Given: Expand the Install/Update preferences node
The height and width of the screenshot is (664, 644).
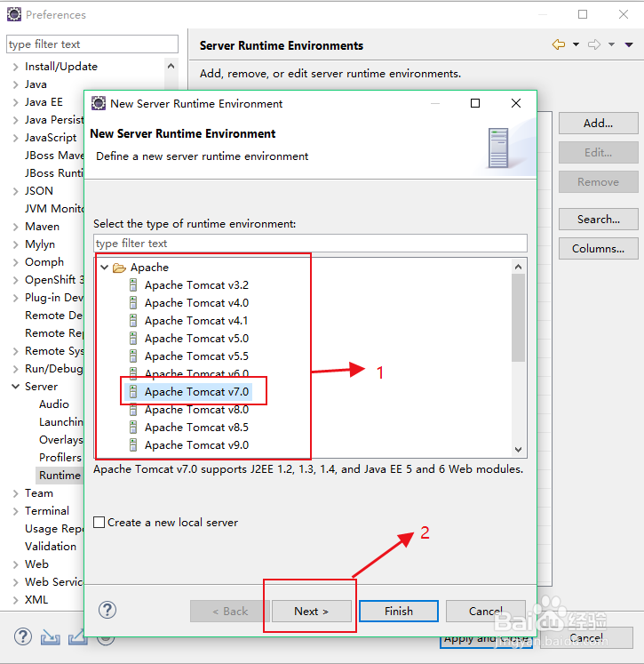Looking at the screenshot, I should (16, 67).
